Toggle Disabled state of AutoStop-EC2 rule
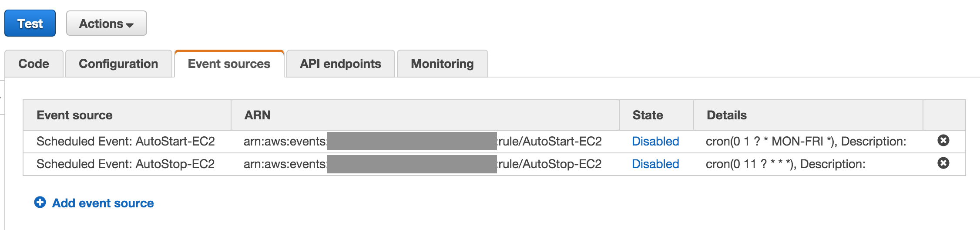The image size is (980, 230). 655,164
